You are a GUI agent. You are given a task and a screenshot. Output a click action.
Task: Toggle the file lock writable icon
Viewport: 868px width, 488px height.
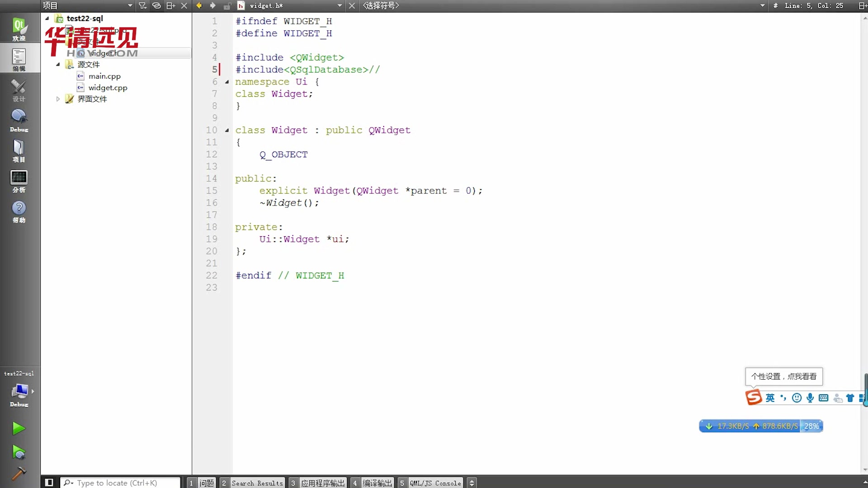(x=227, y=6)
